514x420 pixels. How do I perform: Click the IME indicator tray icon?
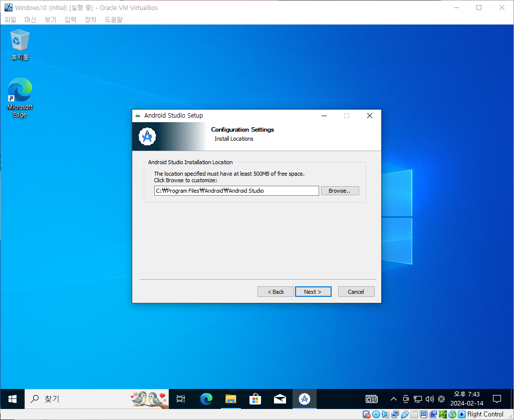(x=441, y=398)
